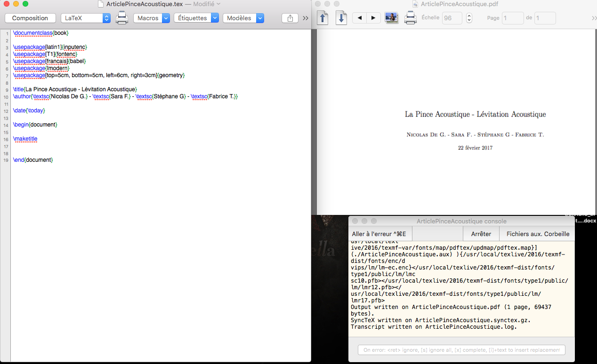Click Aller à l'erreur in the console
Viewport: 597px width, 364px height.
379,234
